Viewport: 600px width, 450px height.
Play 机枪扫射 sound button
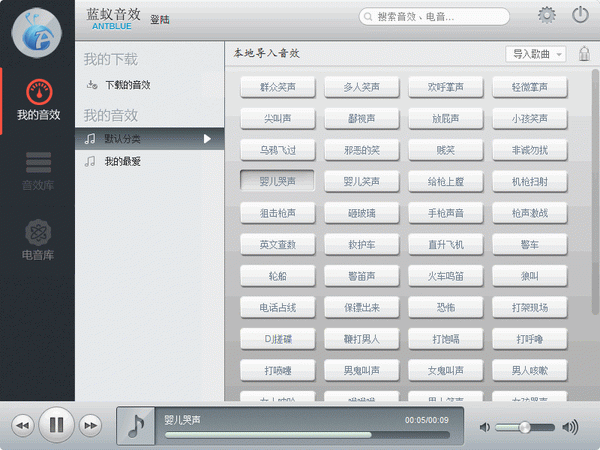(530, 181)
